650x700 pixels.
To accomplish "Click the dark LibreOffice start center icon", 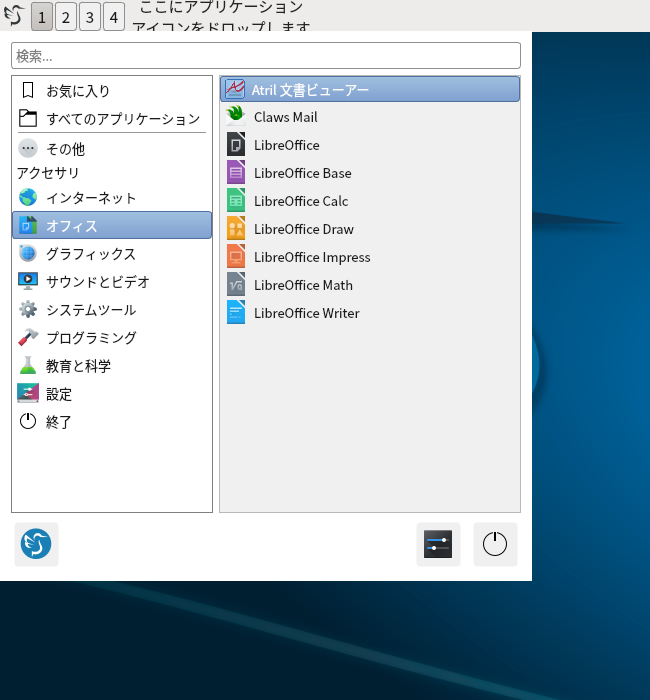I will coord(236,144).
